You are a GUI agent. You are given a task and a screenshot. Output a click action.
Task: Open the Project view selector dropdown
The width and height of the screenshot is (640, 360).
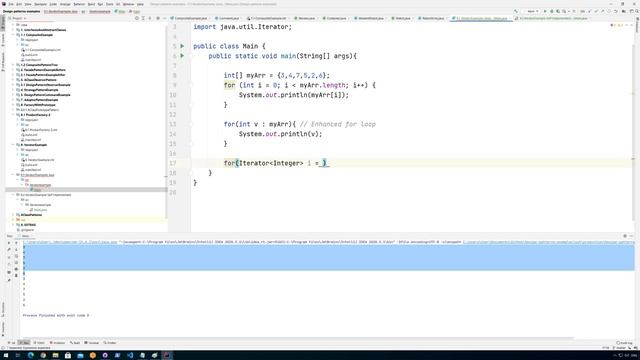[17, 18]
